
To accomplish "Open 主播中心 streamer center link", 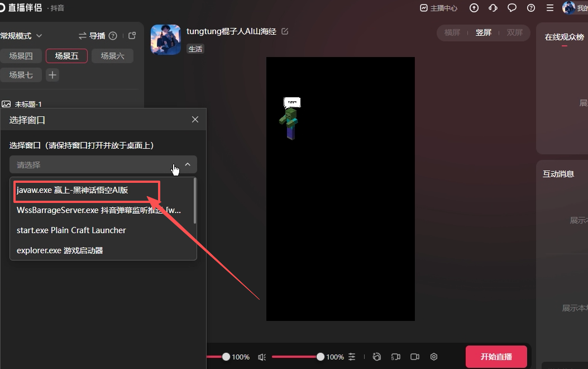I will 439,8.
